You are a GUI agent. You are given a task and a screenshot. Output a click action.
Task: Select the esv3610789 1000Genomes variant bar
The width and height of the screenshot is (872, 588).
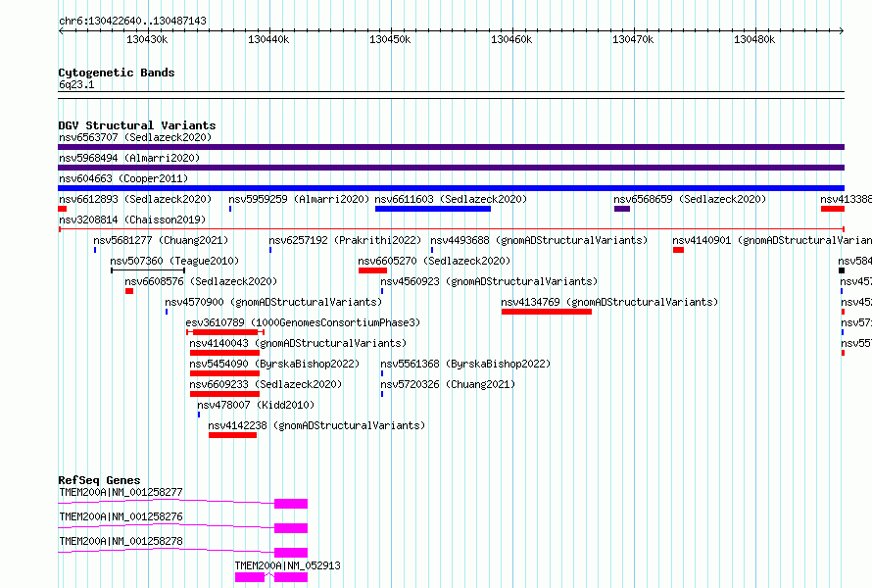225,332
